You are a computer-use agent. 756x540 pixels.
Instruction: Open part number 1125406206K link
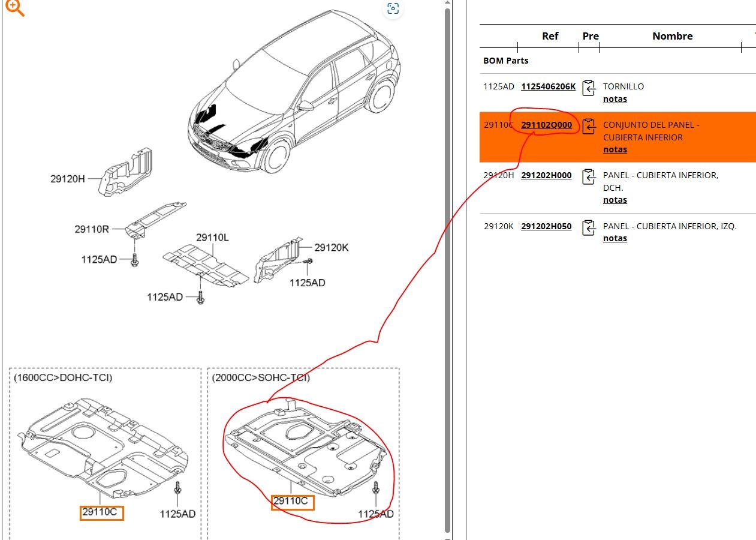pos(548,86)
